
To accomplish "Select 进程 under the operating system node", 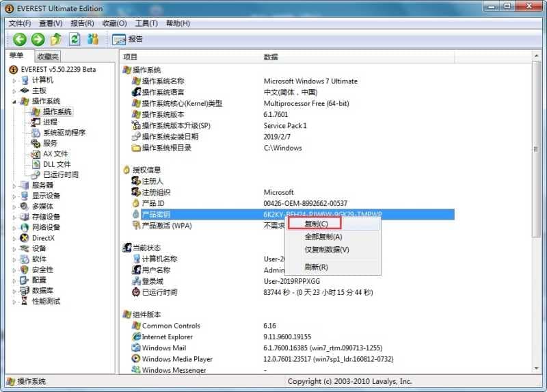I will point(50,122).
